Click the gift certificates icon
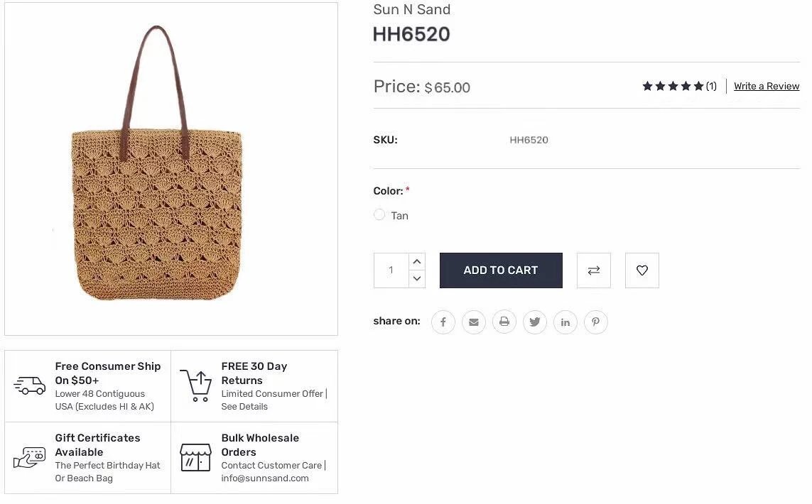This screenshot has width=812, height=504. (x=30, y=458)
